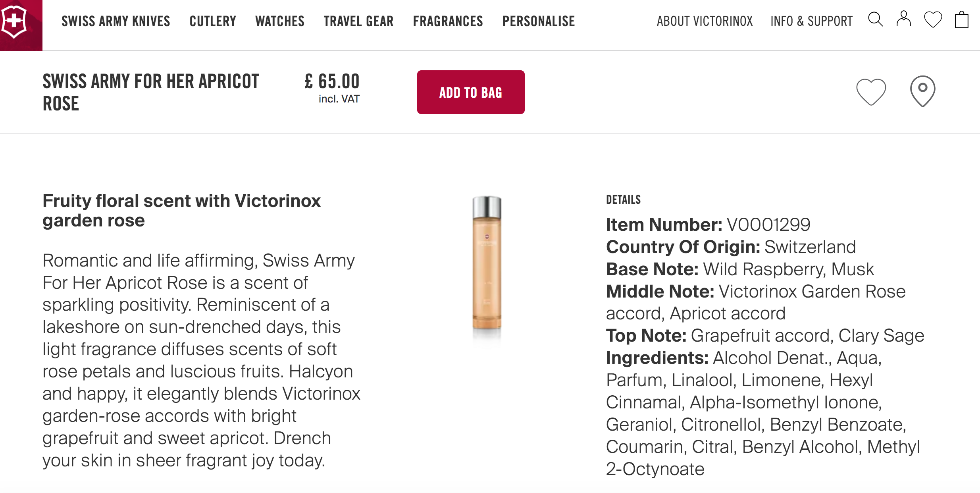
Task: Open Info & Support link
Action: click(x=811, y=21)
